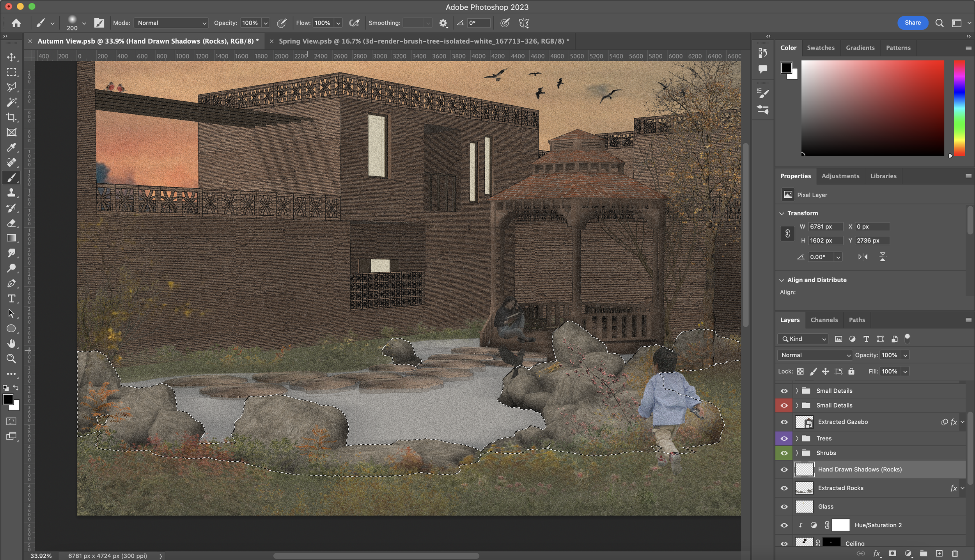Select the Zoom tool

tap(11, 359)
